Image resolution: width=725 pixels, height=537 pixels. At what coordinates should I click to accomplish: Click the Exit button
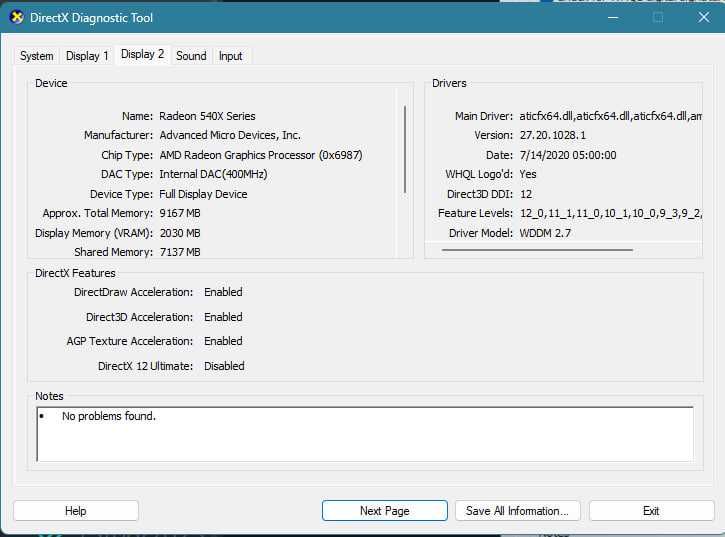(651, 511)
